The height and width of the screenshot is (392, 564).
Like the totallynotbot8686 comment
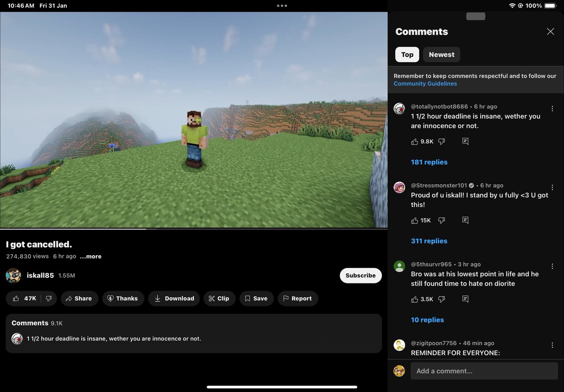[415, 141]
